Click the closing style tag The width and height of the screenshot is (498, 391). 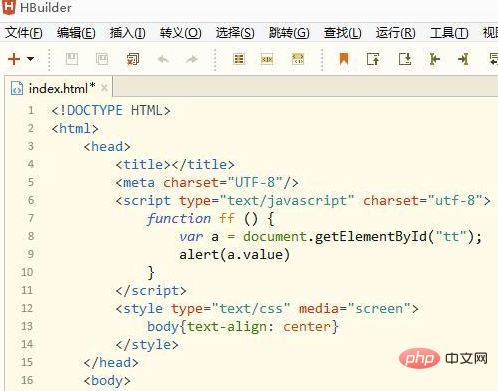(147, 345)
